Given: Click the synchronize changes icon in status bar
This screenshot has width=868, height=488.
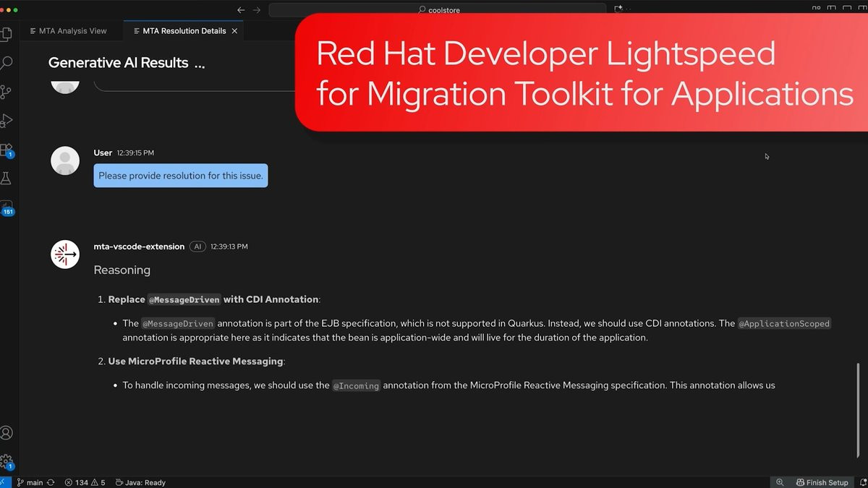Looking at the screenshot, I should pyautogui.click(x=51, y=482).
